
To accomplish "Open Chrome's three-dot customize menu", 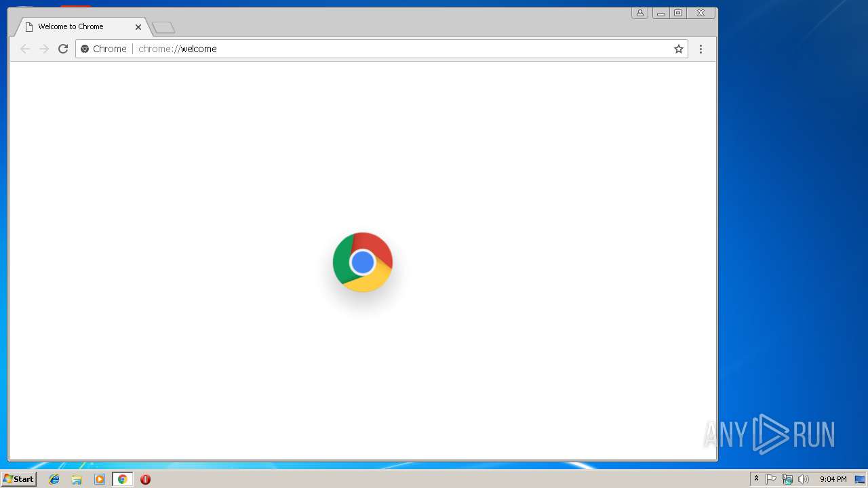I will pos(701,49).
